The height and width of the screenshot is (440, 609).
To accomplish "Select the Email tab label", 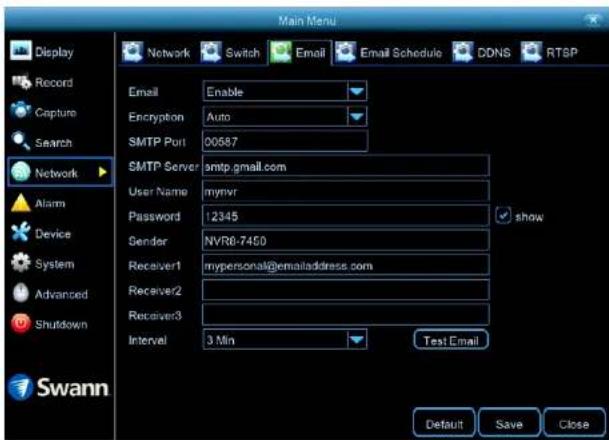I will 310,53.
